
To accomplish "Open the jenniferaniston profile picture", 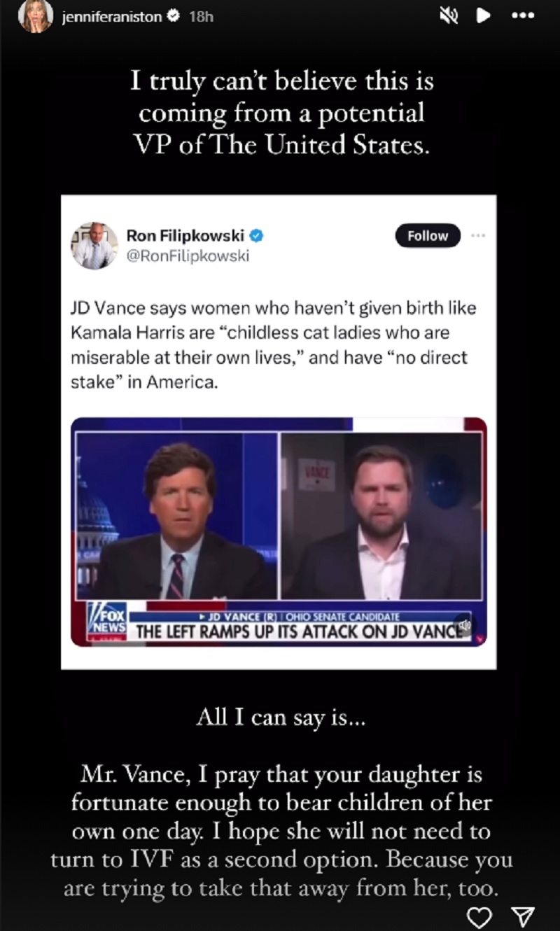I will (36, 16).
